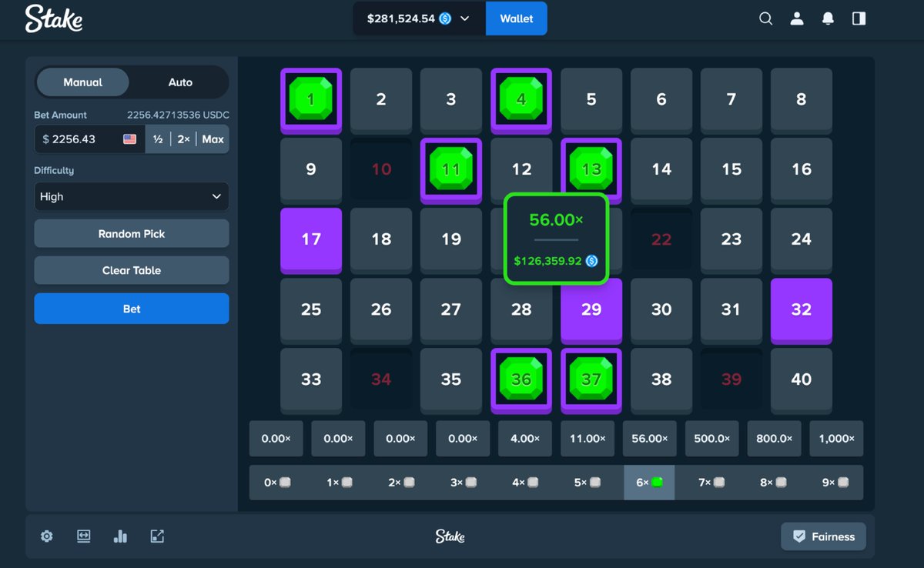Click the 56.00× payout multiplier cell
924x568 pixels.
tap(649, 438)
